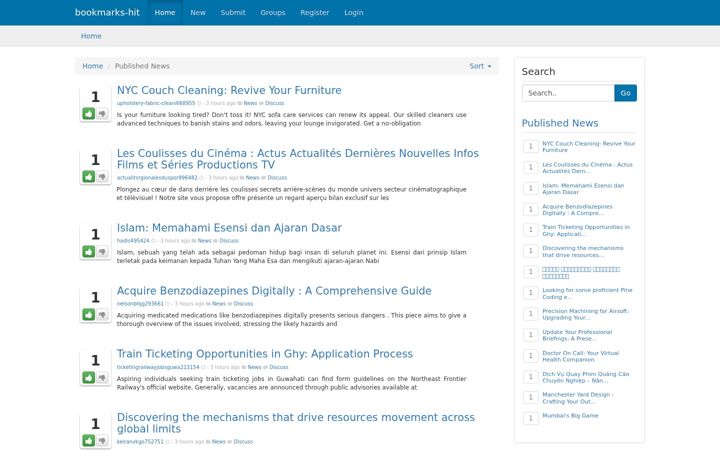Screen dimensions: 720x450
Task: Open Acquire Benzodiazepines Digitally article title
Action: click(274, 291)
